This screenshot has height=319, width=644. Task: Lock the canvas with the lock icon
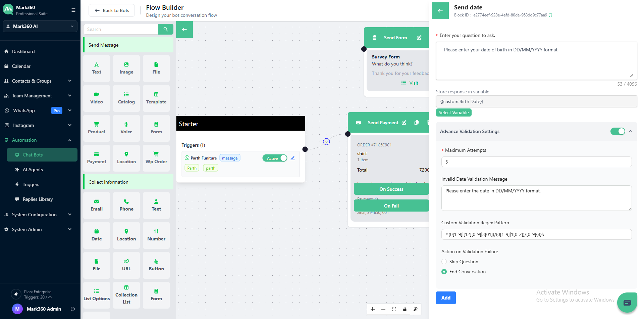point(405,309)
